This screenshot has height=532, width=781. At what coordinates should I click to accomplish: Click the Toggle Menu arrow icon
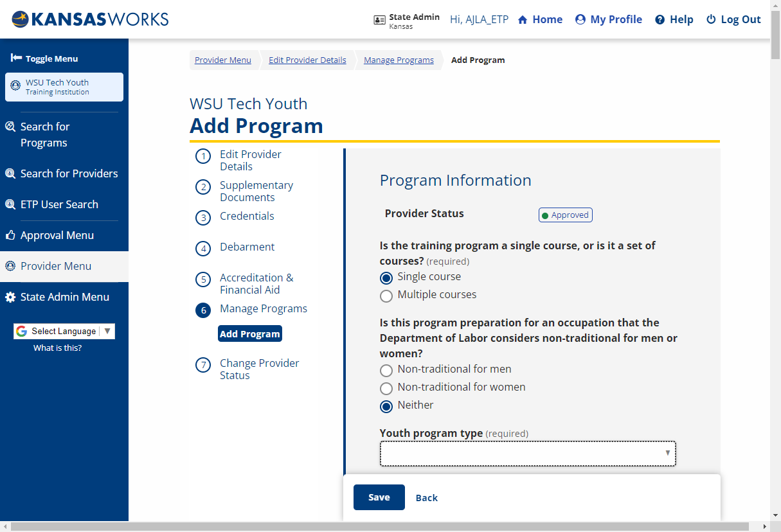click(16, 58)
